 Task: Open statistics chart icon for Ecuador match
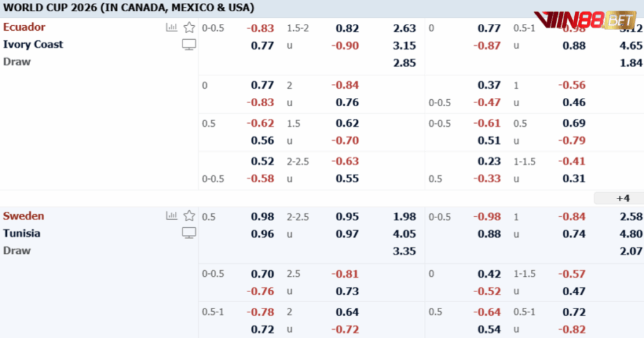(x=171, y=28)
